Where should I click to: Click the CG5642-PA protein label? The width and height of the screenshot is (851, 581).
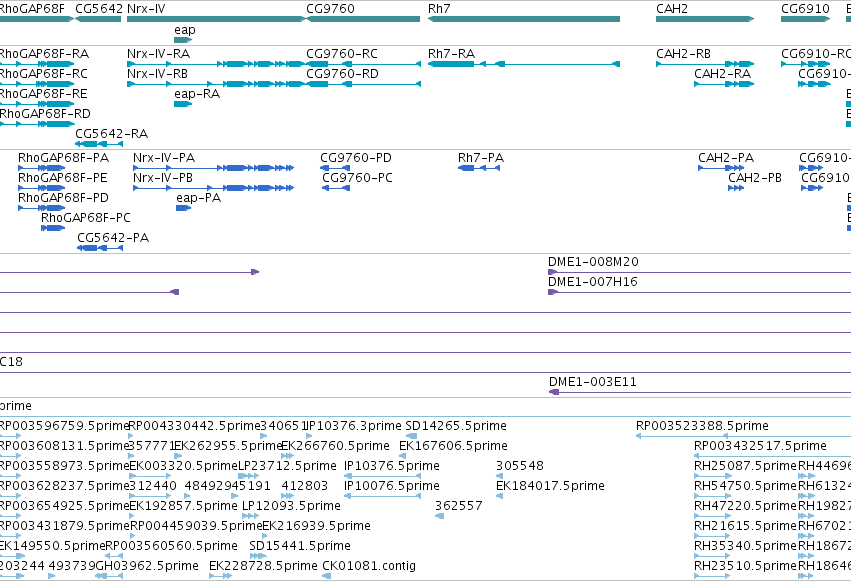tap(113, 238)
